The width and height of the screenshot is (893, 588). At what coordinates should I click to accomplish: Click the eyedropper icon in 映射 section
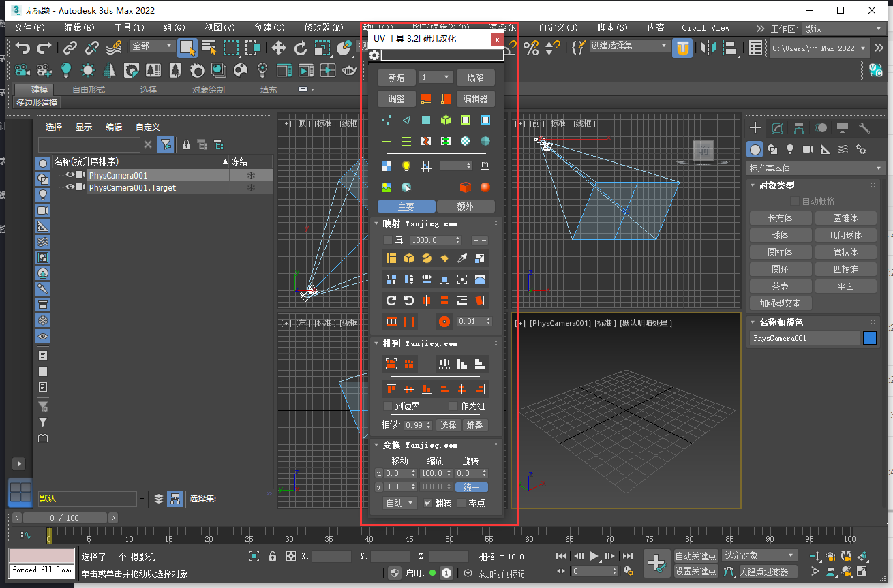462,258
